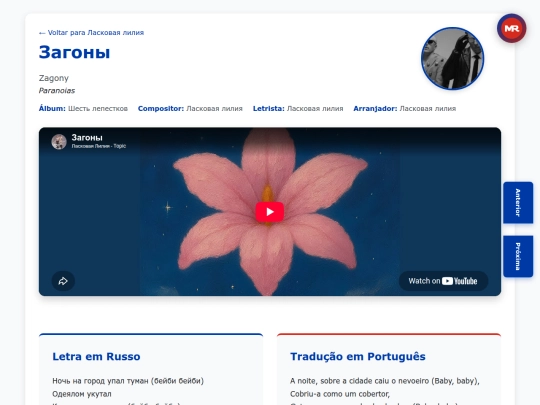Select the song title Загоны heading

click(74, 52)
